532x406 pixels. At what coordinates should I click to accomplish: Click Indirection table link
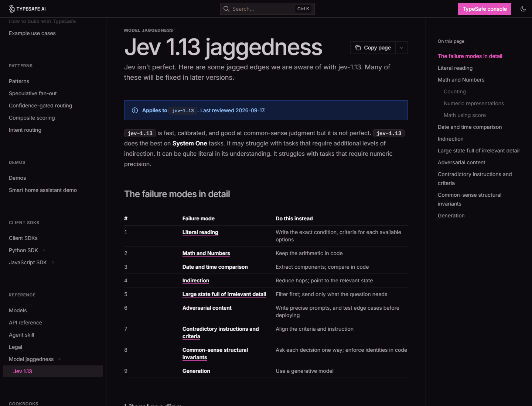[196, 281]
